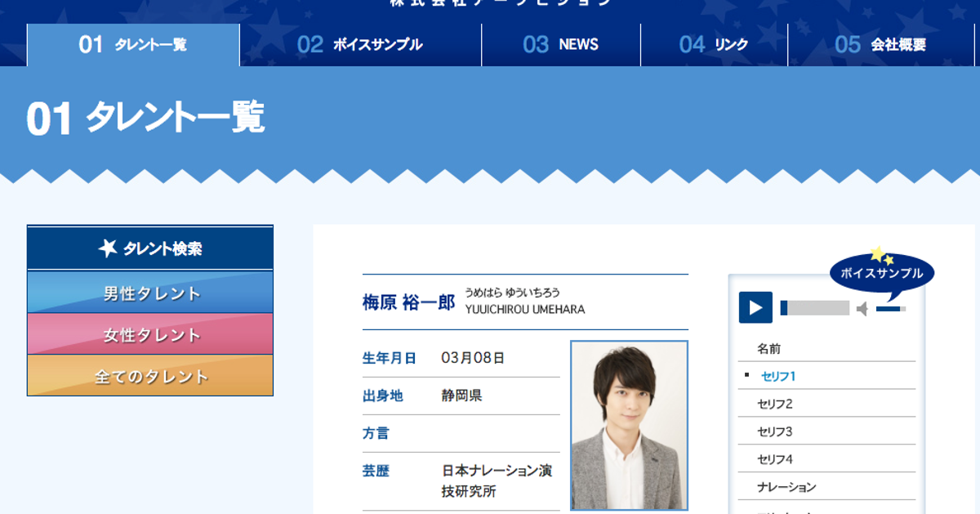The height and width of the screenshot is (514, 980).
Task: Click the 生年月日 label
Action: click(390, 358)
